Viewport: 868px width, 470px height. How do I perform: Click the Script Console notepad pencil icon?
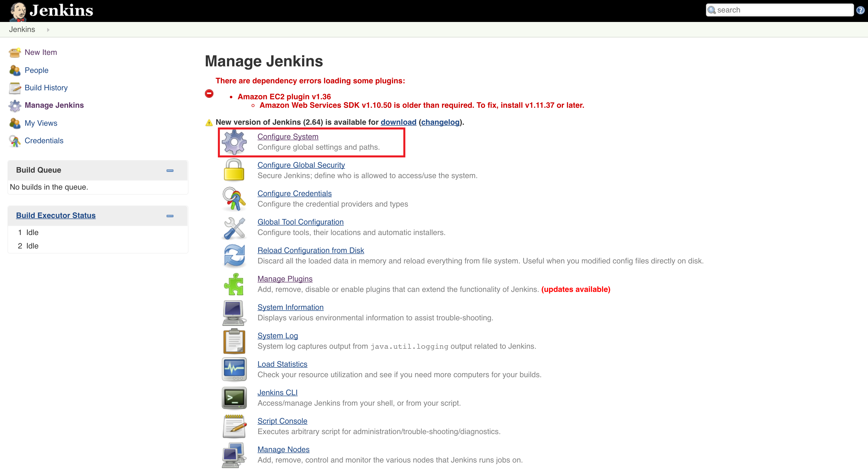[234, 426]
